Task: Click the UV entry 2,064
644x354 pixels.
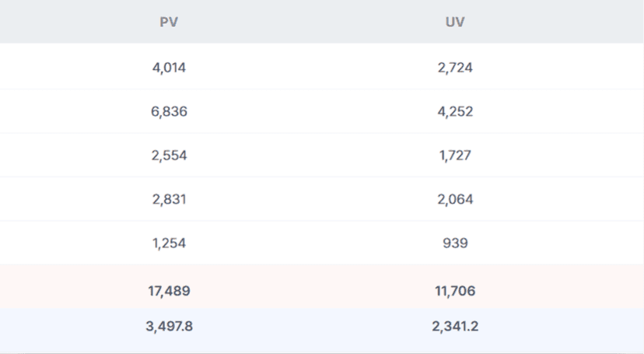Action: (x=455, y=199)
